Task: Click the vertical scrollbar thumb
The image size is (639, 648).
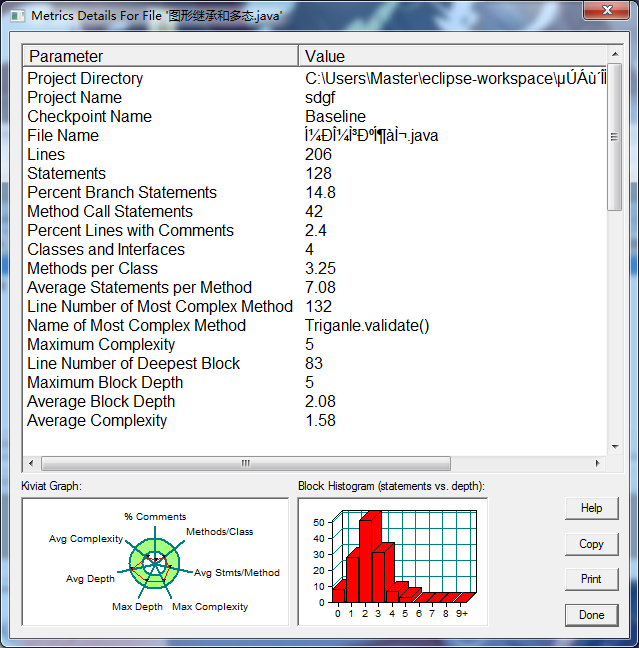Action: click(x=615, y=137)
